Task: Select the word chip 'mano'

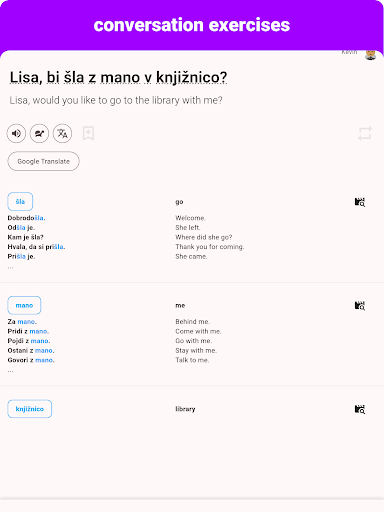Action: 24,305
